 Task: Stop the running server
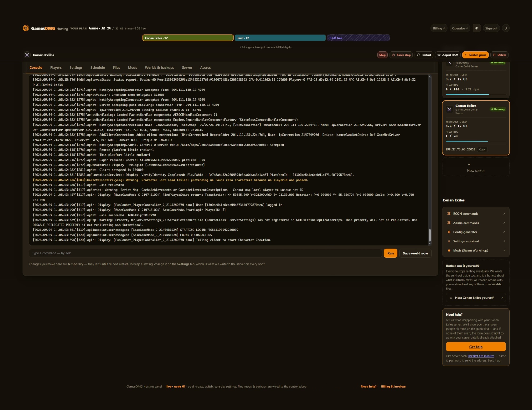coord(383,55)
